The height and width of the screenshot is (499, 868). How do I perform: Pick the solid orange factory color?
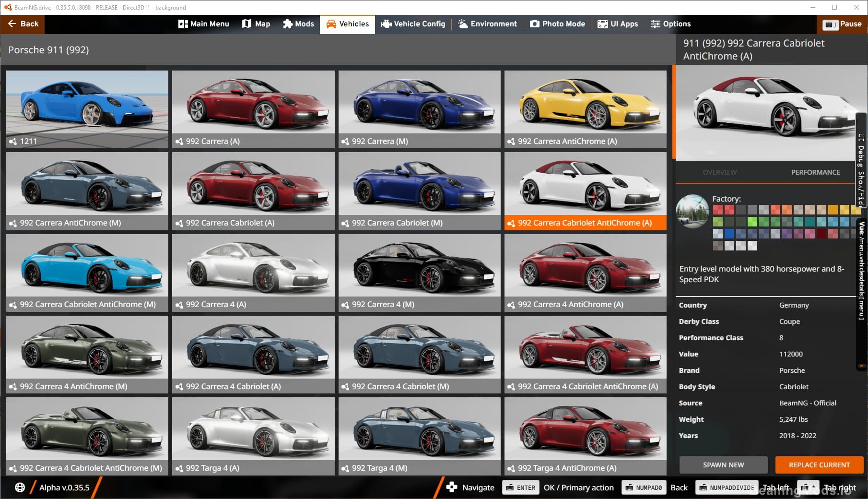(833, 210)
